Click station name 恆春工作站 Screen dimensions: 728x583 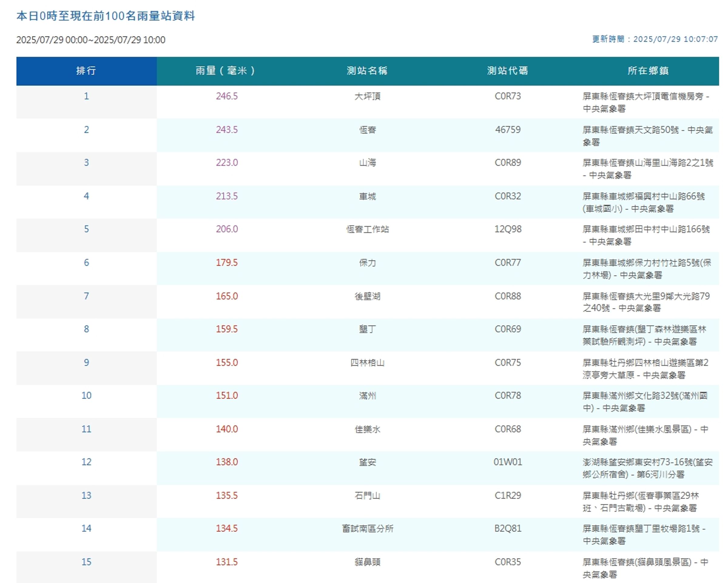pos(367,229)
